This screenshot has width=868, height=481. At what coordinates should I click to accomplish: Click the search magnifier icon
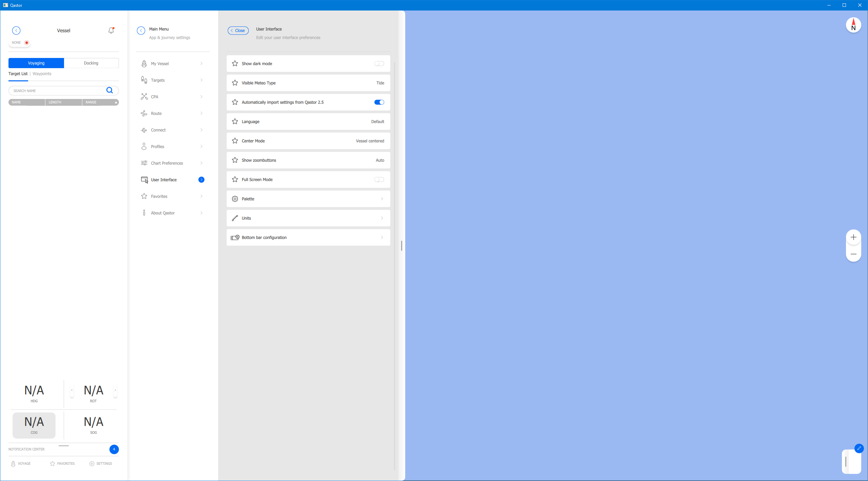[x=109, y=91]
